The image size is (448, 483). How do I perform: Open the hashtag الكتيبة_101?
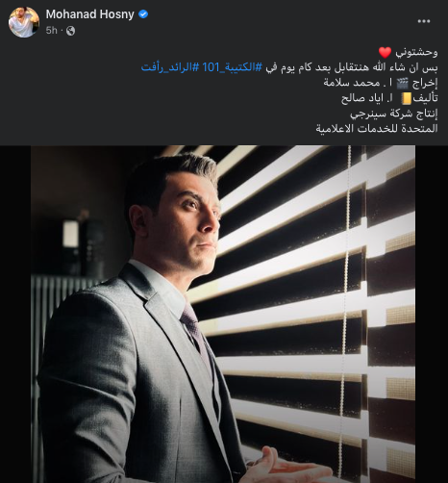tap(233, 67)
